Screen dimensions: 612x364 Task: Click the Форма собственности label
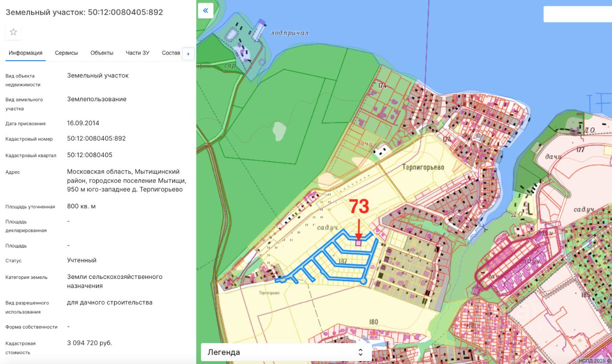click(32, 327)
